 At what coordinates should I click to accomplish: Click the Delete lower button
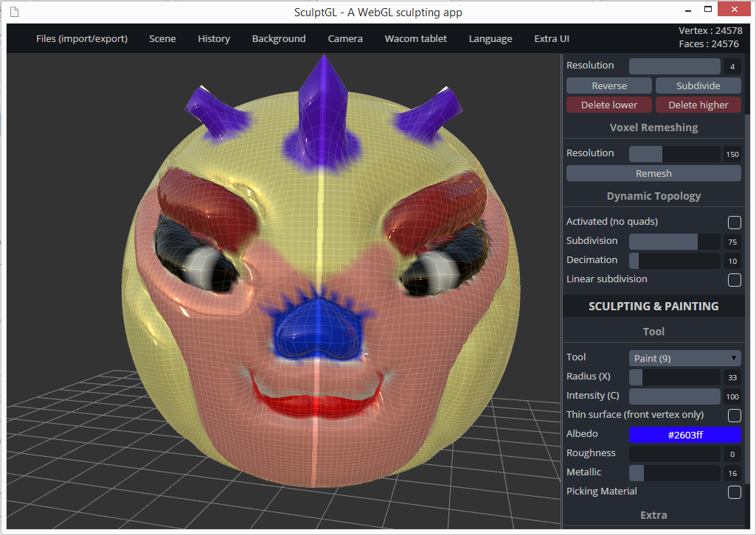[x=609, y=105]
